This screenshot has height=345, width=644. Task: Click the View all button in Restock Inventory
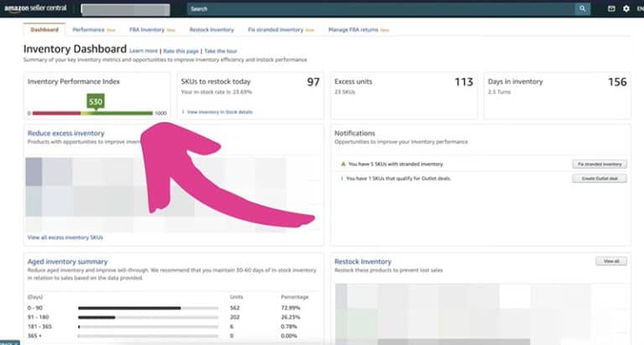[611, 261]
